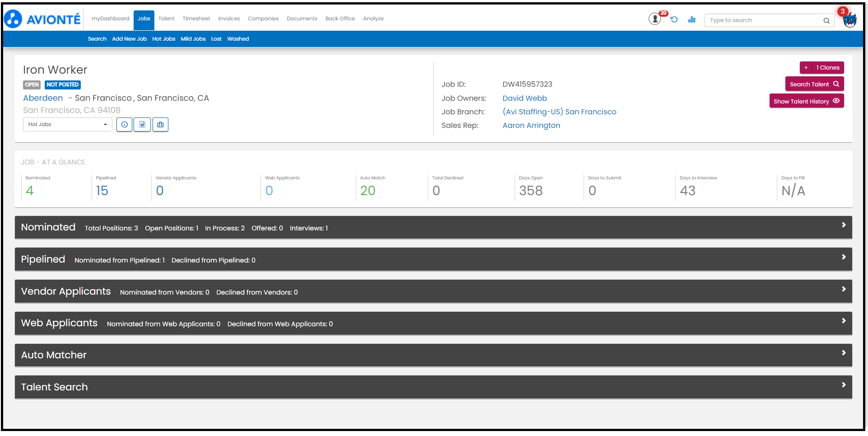The image size is (868, 436).
Task: Open the Documents tab
Action: 302,19
